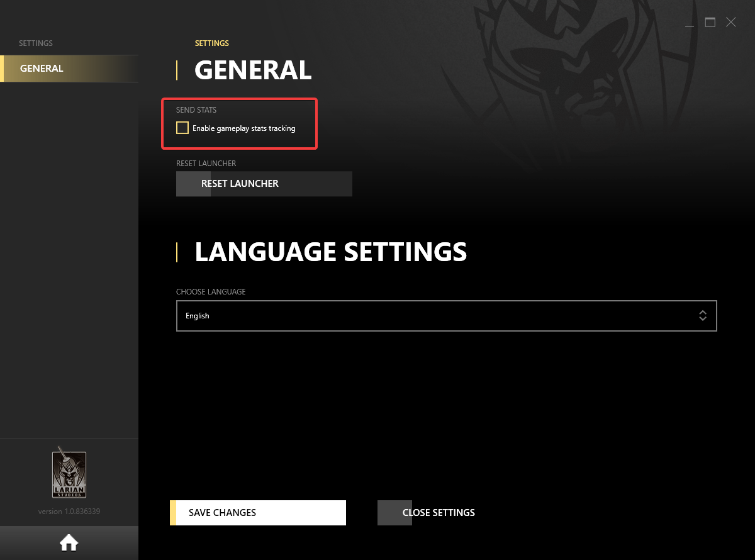Screen dimensions: 755x560
Task: Click the CHOOSE LANGUAGE label
Action: (211, 292)
